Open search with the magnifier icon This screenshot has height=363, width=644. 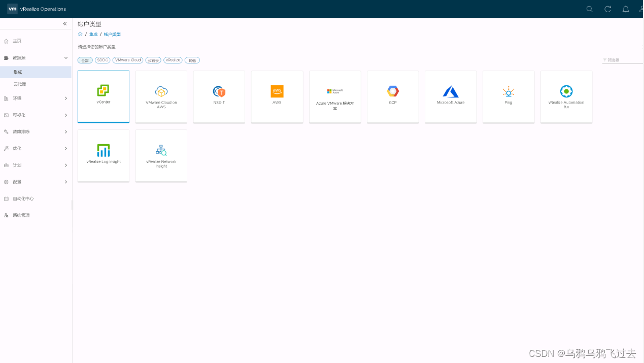pyautogui.click(x=589, y=9)
